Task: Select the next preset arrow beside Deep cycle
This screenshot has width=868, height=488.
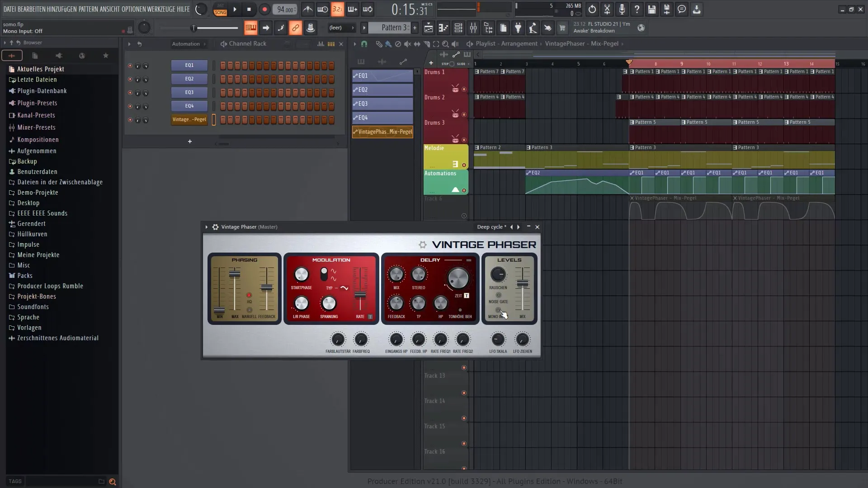Action: pos(519,227)
